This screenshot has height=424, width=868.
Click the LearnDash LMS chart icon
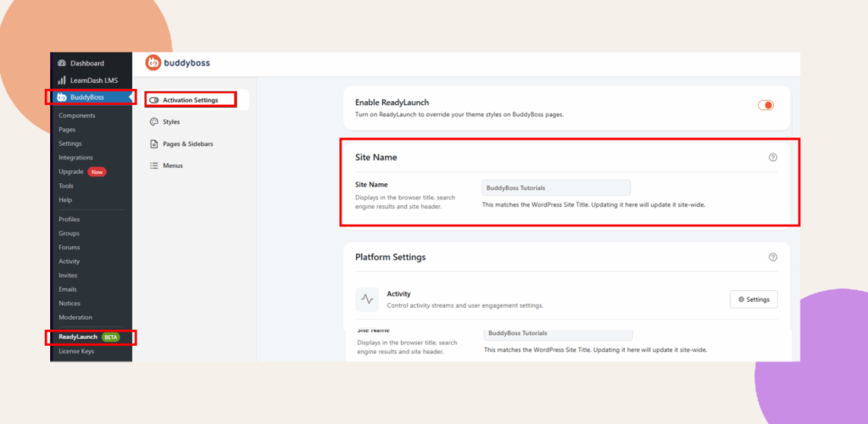[x=62, y=80]
